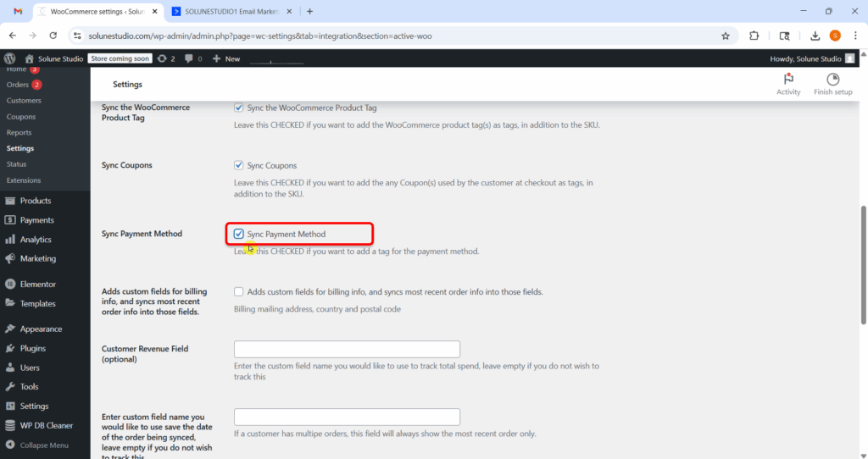
Task: Focus the order date custom field input
Action: click(x=347, y=417)
